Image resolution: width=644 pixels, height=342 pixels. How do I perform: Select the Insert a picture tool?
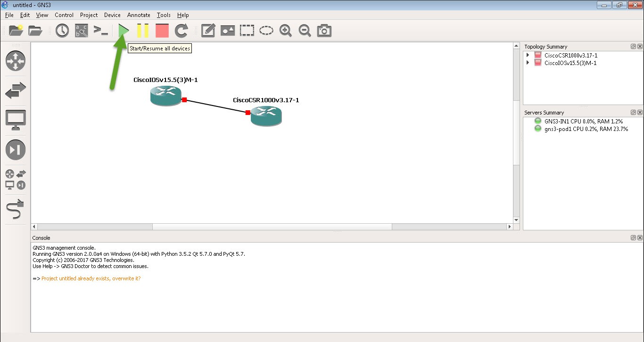coord(228,31)
